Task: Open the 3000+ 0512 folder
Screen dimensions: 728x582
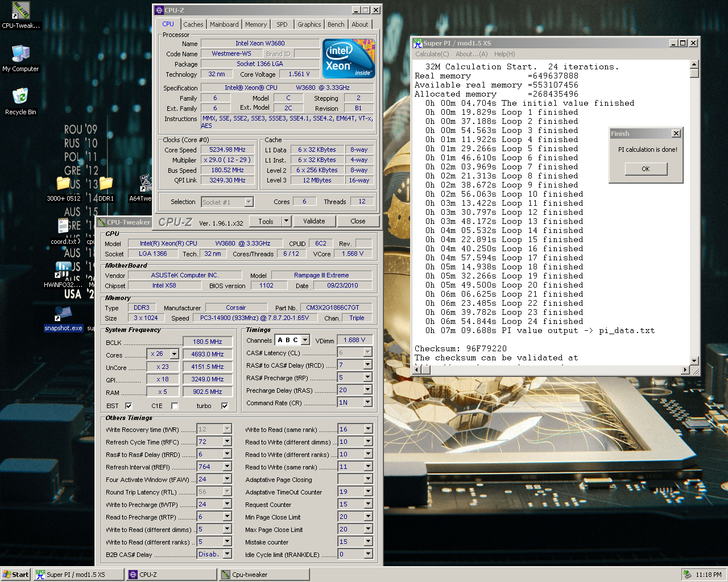Action: click(64, 189)
